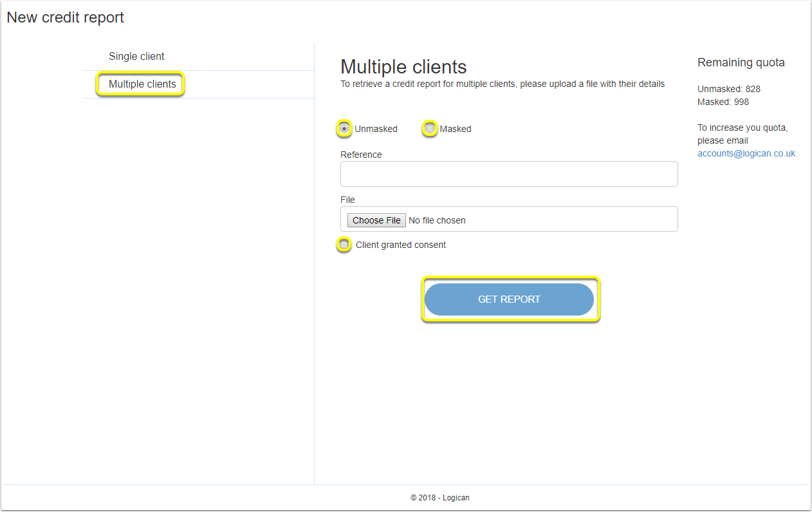Click the Choose File button
This screenshot has height=512, width=812.
[x=377, y=220]
